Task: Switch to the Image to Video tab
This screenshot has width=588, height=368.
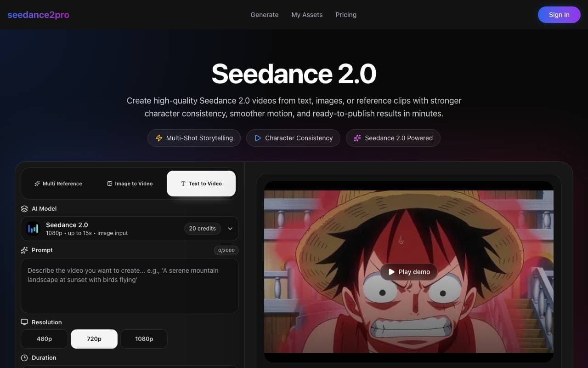Action: (x=130, y=184)
